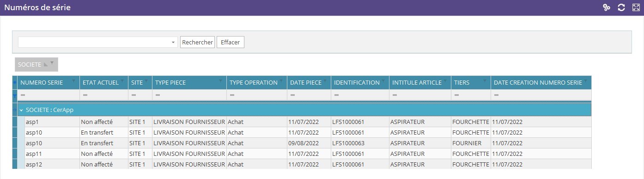Expand panel to fullscreen
This screenshot has width=644, height=179.
click(x=636, y=7)
